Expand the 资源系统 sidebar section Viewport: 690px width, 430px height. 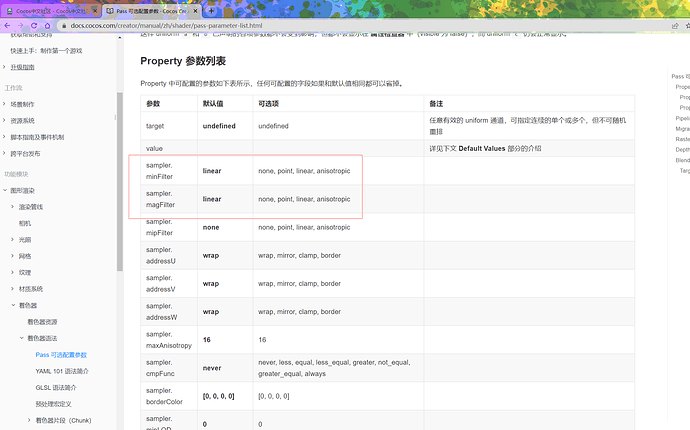click(x=4, y=120)
